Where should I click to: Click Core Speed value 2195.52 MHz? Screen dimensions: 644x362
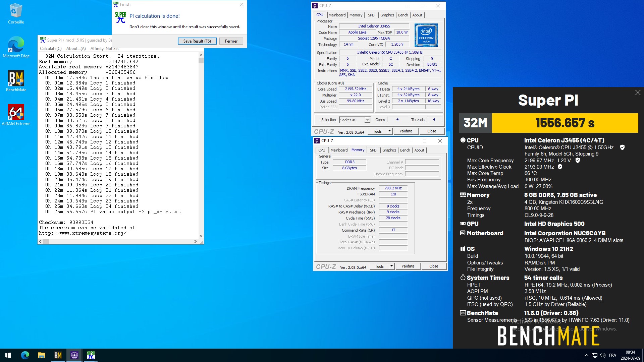356,89
